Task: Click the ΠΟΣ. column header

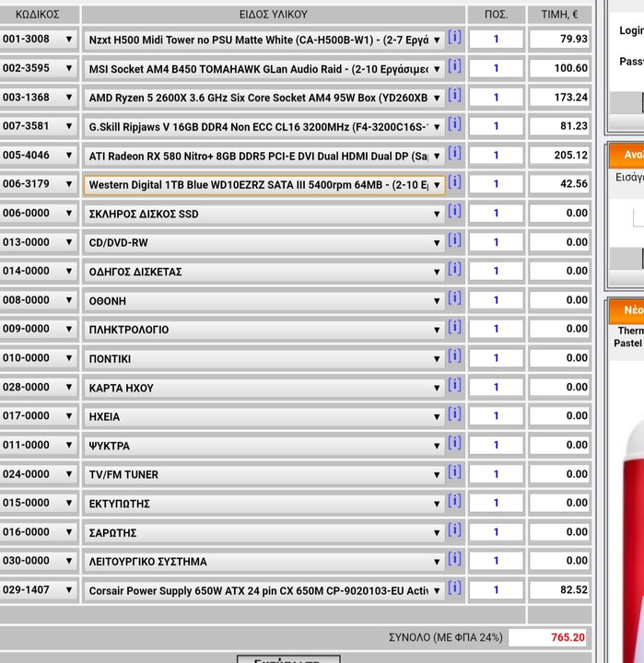Action: pyautogui.click(x=496, y=15)
